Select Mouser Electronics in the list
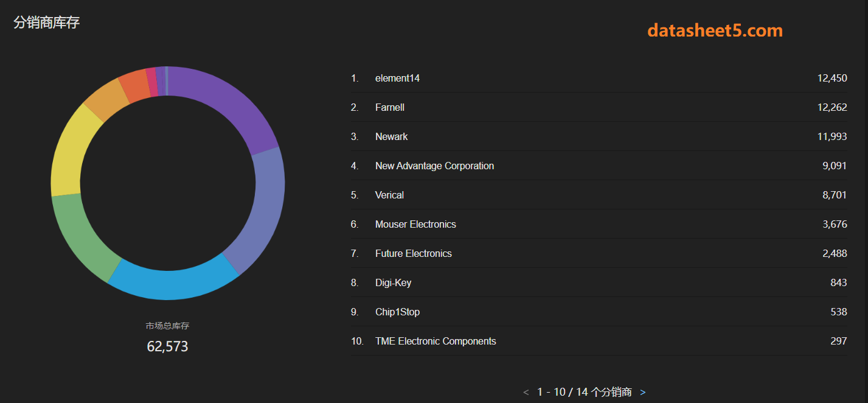This screenshot has width=868, height=403. click(415, 224)
